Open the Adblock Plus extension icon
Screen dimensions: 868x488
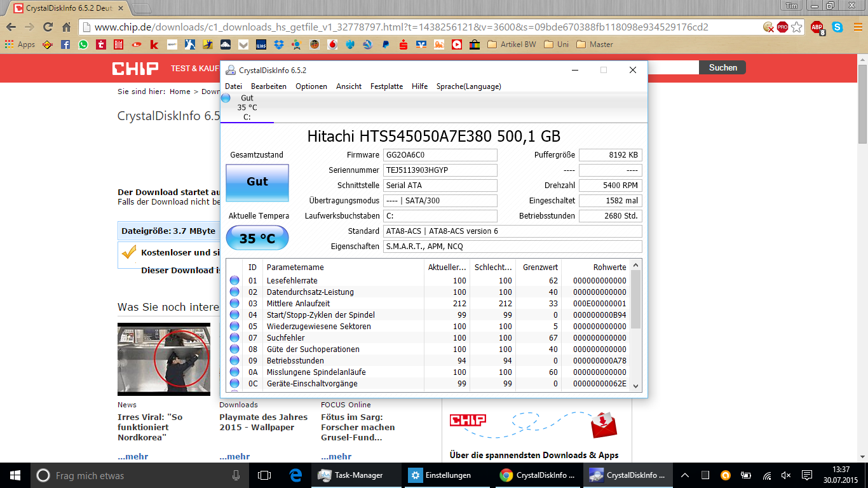click(817, 27)
